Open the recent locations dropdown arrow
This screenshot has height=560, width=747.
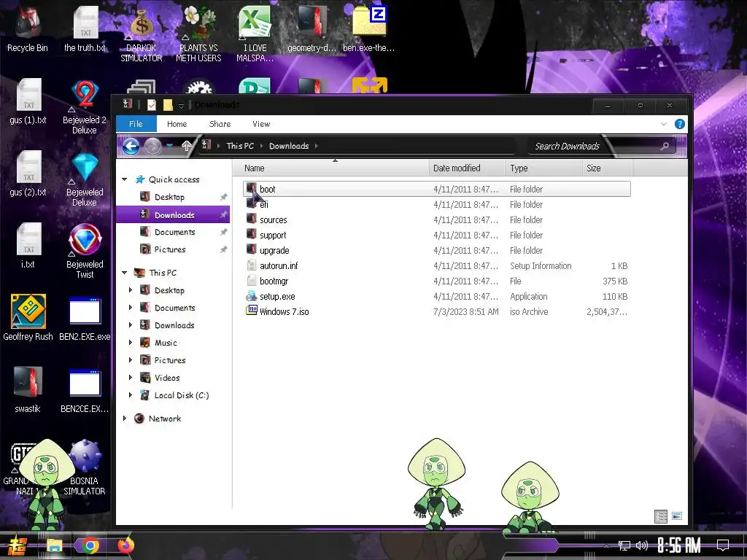[169, 146]
